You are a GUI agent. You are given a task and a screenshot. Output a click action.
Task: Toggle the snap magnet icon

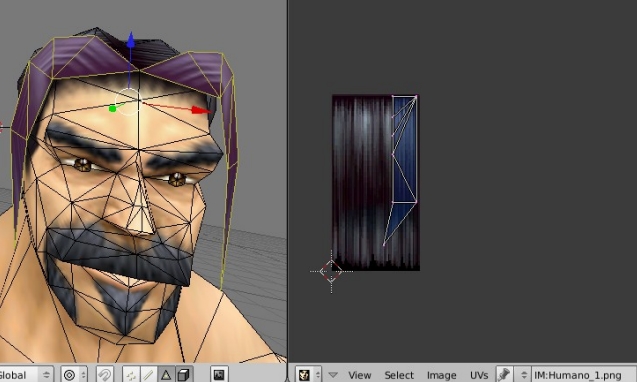click(105, 374)
